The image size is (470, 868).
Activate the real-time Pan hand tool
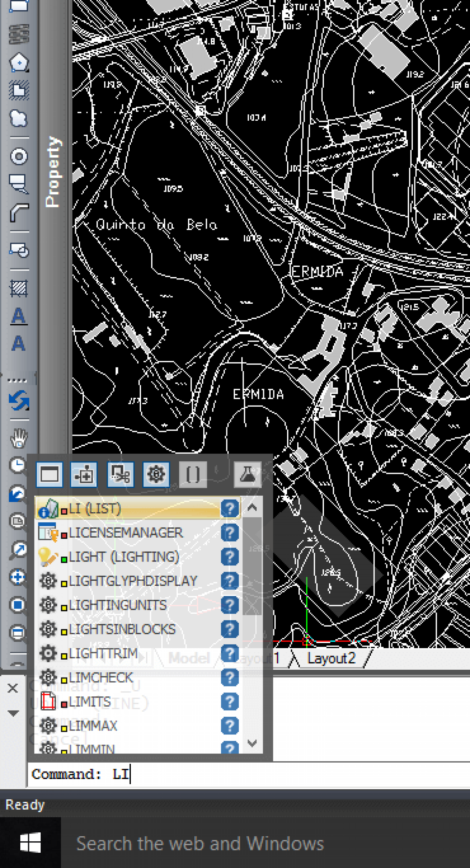[18, 437]
